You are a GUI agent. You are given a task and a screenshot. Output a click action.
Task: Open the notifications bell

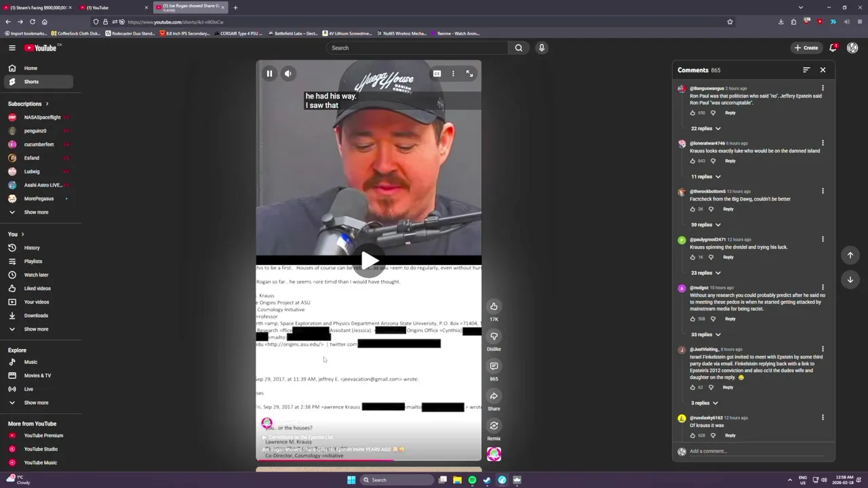pyautogui.click(x=833, y=47)
